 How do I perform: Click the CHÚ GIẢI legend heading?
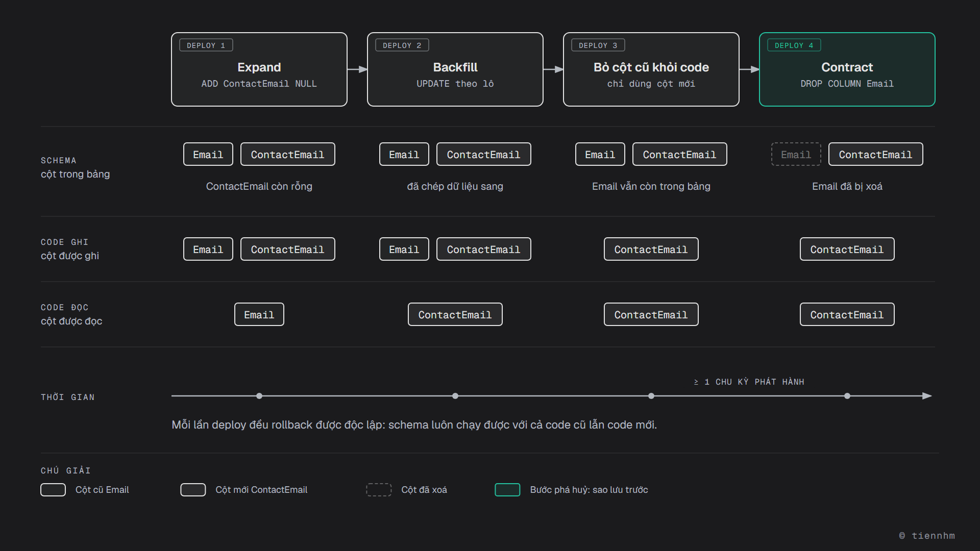pyautogui.click(x=66, y=470)
